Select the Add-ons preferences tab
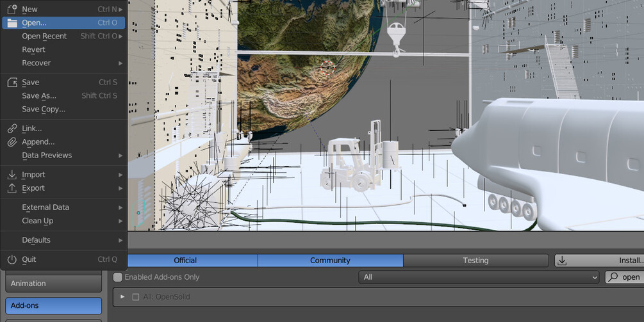This screenshot has width=644, height=322. click(53, 305)
